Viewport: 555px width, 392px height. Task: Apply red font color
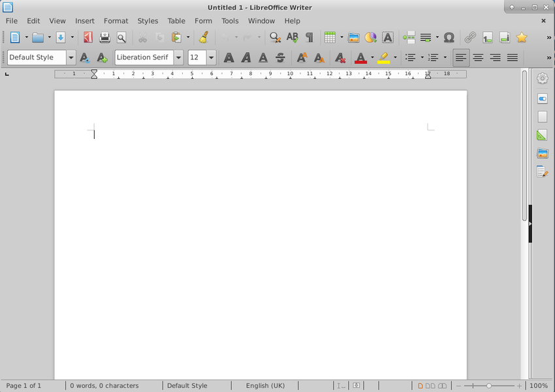pyautogui.click(x=360, y=57)
